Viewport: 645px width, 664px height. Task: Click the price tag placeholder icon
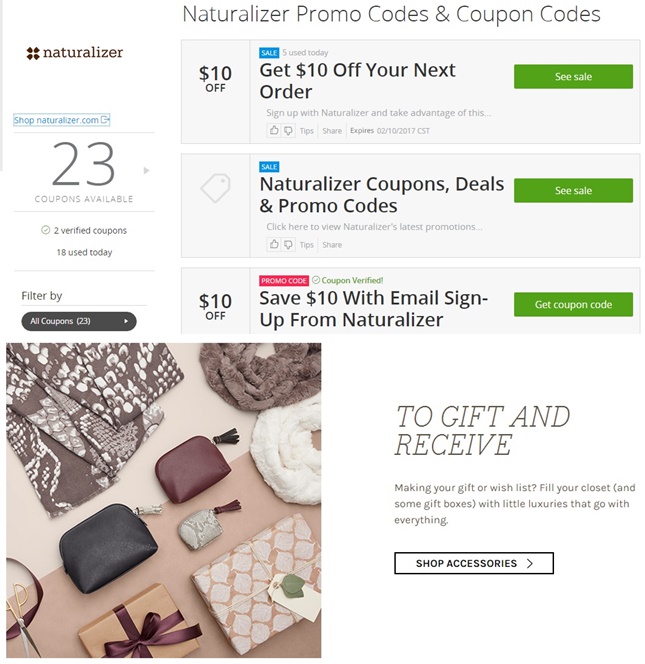tap(215, 188)
